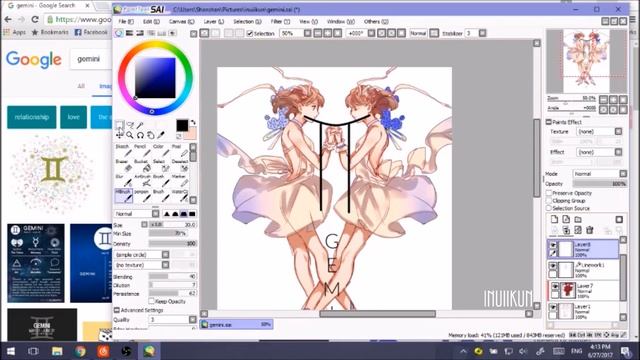Show the RGB slider panel
Screen dimensions: 640x360
coord(129,33)
